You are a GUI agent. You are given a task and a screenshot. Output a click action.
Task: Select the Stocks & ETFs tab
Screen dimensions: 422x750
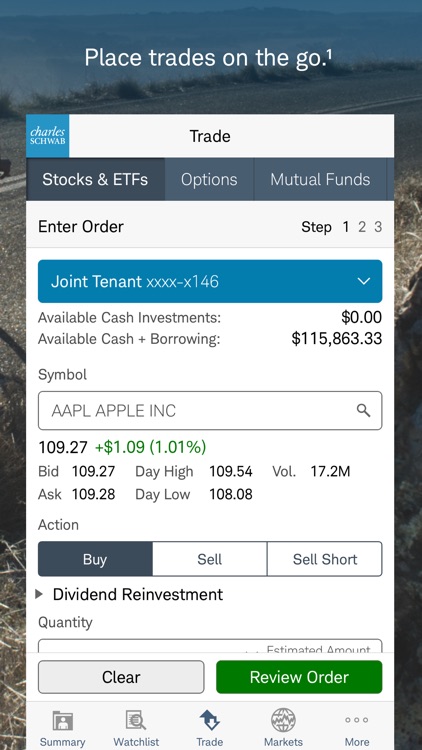click(95, 179)
